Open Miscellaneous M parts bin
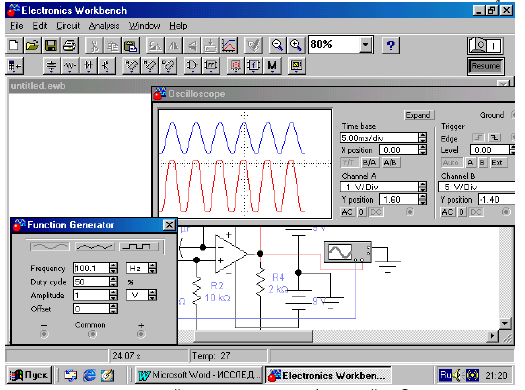 pyautogui.click(x=272, y=66)
